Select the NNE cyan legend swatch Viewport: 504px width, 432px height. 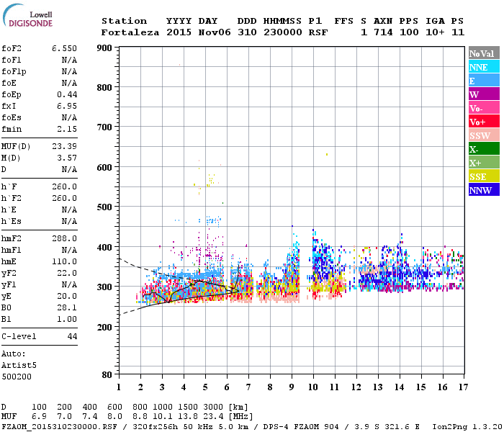coord(484,67)
